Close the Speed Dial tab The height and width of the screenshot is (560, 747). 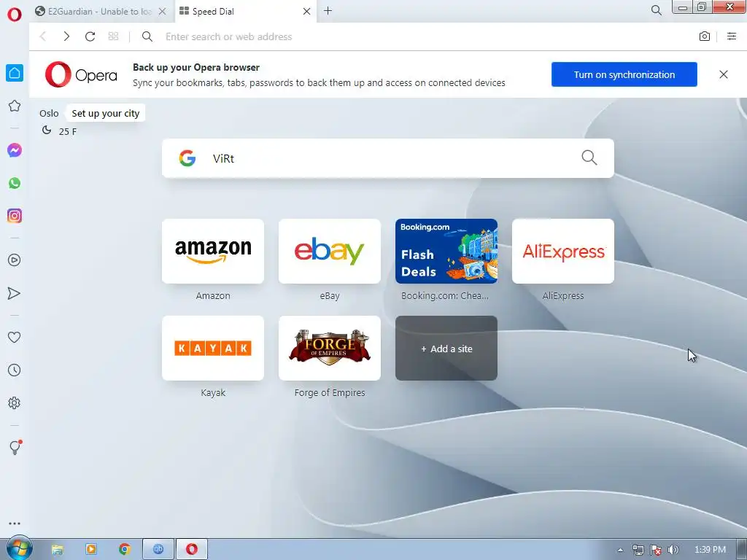point(307,12)
